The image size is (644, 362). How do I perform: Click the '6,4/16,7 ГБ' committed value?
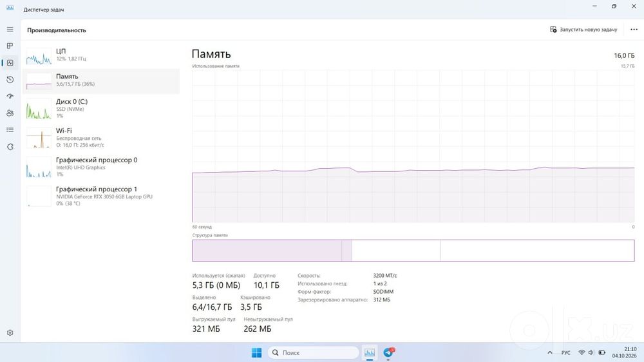(x=212, y=307)
